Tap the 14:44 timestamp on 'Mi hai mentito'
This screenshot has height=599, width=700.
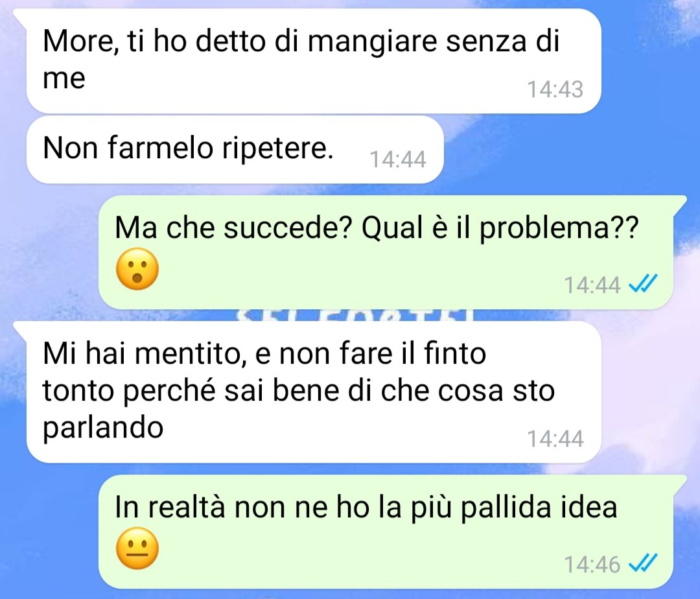tap(555, 439)
